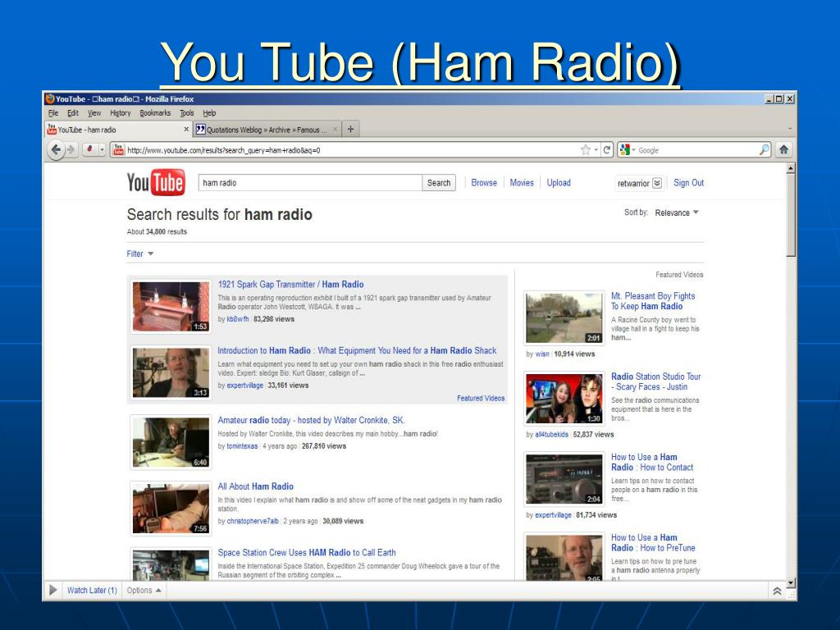840x630 pixels.
Task: Expand bottom bar with double chevron icon
Action: (777, 591)
